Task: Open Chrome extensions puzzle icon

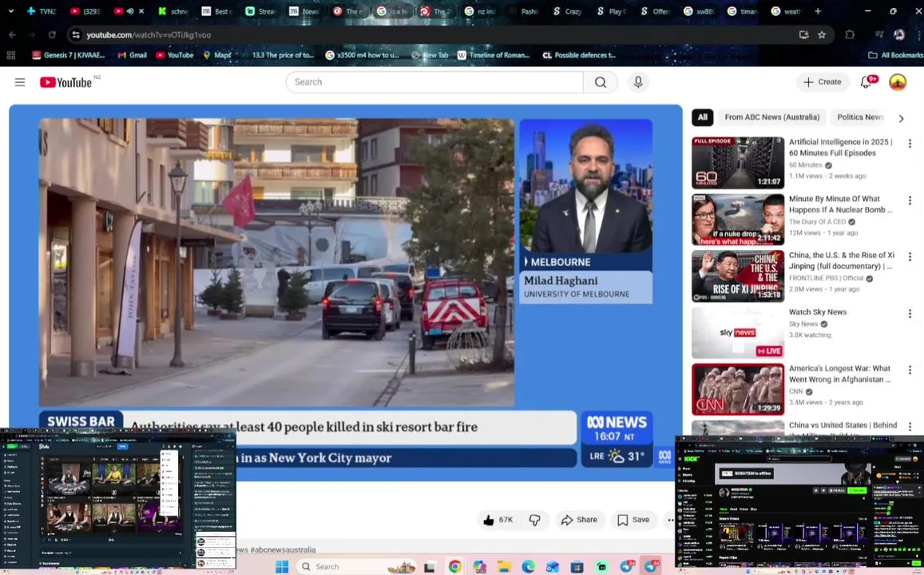Action: (849, 35)
